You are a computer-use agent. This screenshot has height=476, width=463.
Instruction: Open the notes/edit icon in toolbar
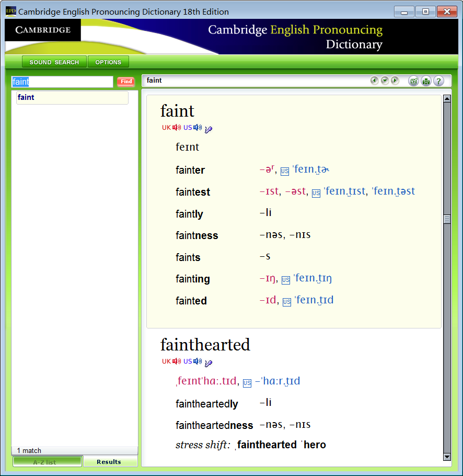(413, 81)
